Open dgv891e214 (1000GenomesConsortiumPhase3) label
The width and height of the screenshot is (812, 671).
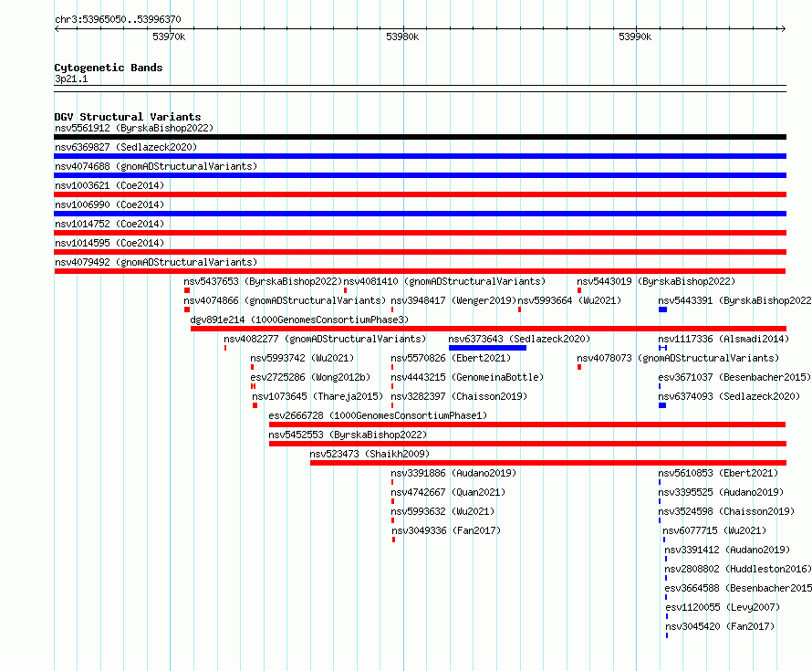(299, 320)
